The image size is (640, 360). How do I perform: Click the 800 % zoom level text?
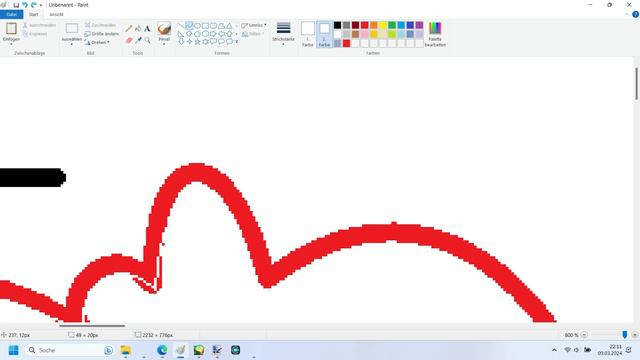pos(571,335)
